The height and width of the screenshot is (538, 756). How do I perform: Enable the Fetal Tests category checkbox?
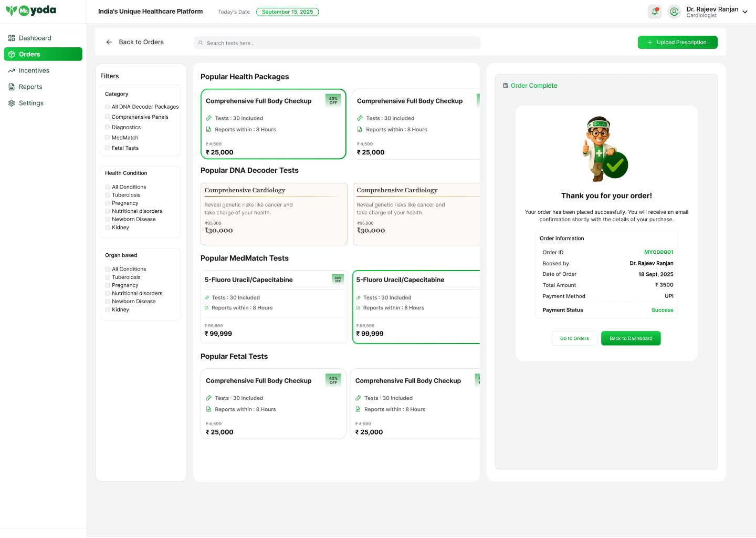click(x=108, y=148)
